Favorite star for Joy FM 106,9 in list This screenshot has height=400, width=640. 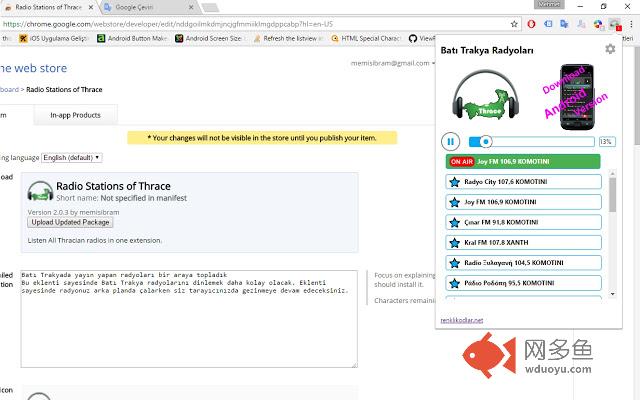[454, 202]
